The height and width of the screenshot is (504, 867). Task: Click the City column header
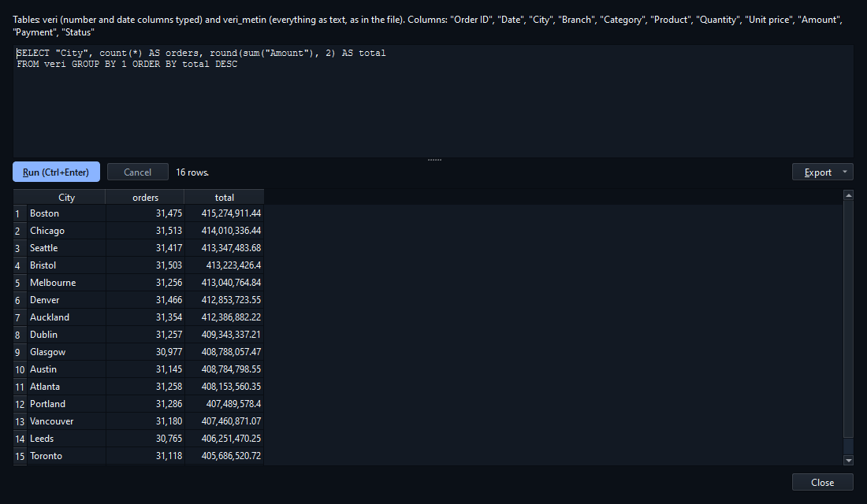[x=66, y=198]
